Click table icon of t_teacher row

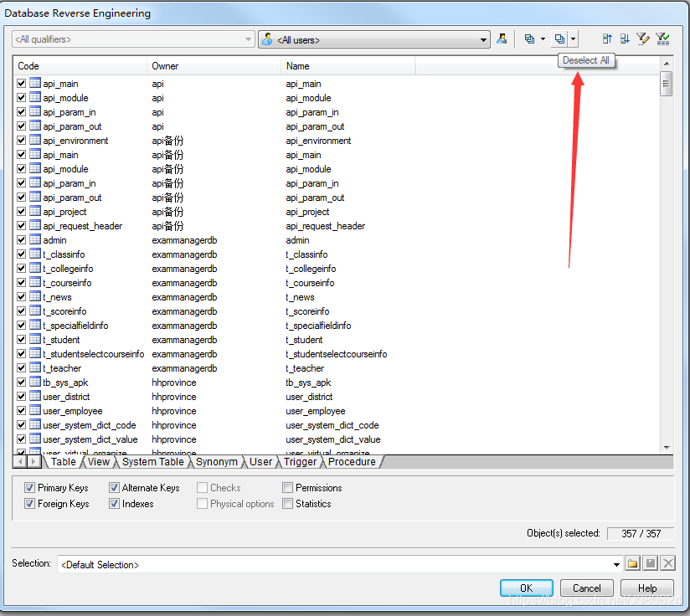pyautogui.click(x=35, y=367)
